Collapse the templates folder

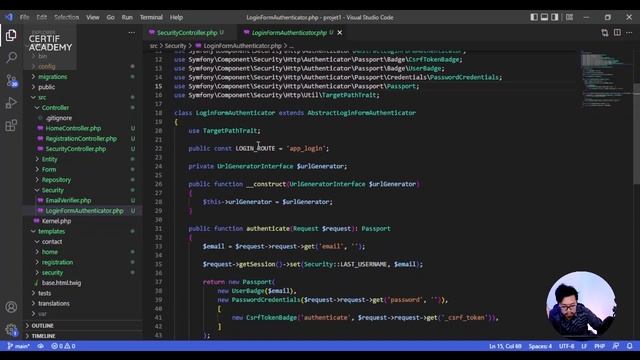pyautogui.click(x=51, y=231)
